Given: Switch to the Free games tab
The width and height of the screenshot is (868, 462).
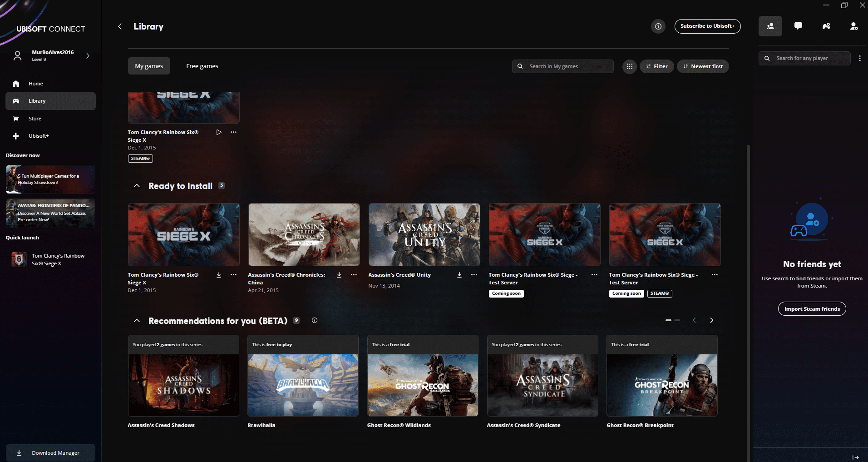Looking at the screenshot, I should (x=202, y=66).
